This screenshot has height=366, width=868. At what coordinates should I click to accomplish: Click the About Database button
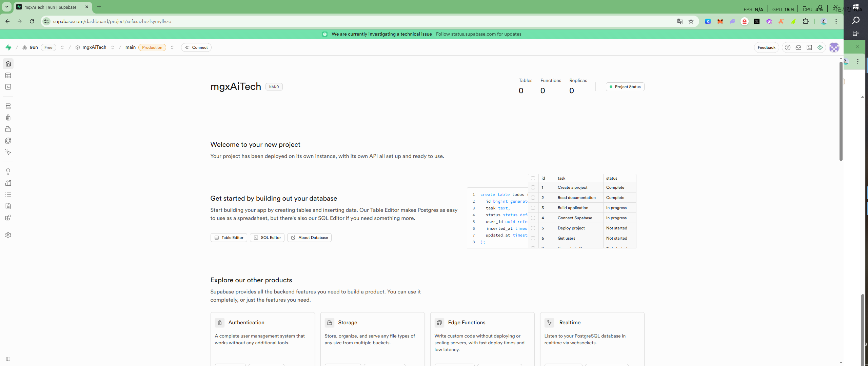[x=309, y=238]
